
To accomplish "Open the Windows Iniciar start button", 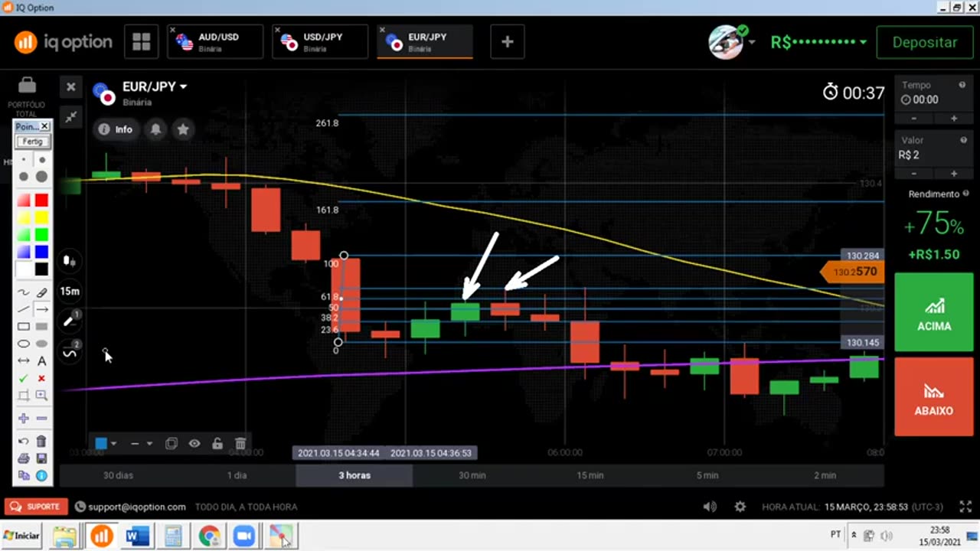I will [21, 536].
